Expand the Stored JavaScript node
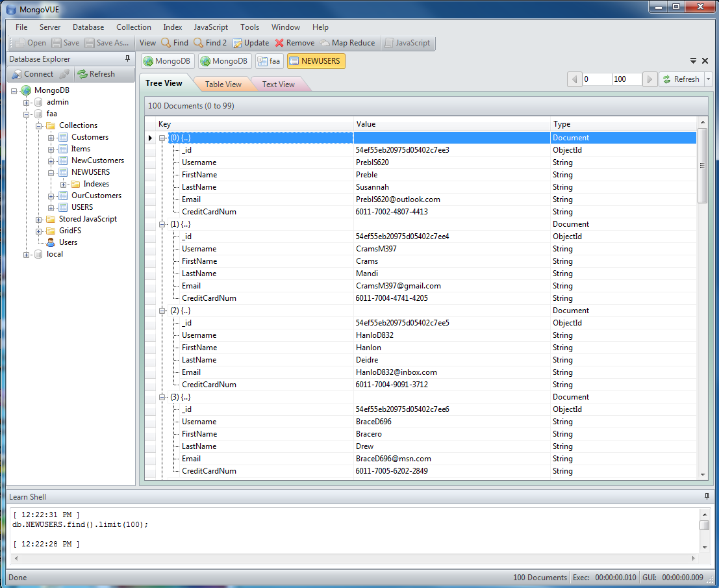719x588 pixels. (38, 220)
